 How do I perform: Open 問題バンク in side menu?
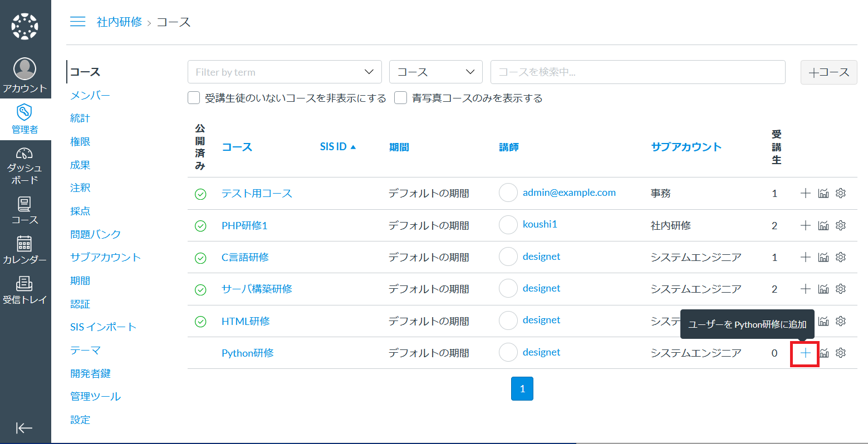[95, 234]
